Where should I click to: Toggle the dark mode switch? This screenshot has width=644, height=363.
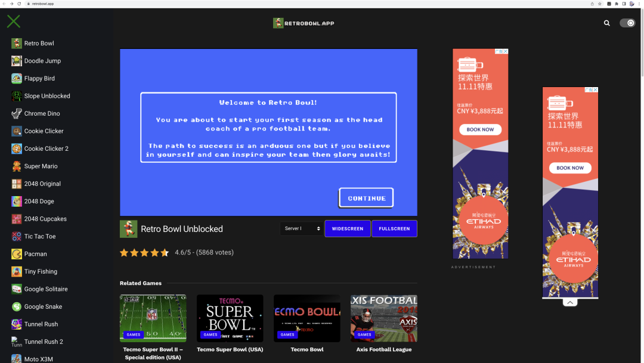click(627, 23)
